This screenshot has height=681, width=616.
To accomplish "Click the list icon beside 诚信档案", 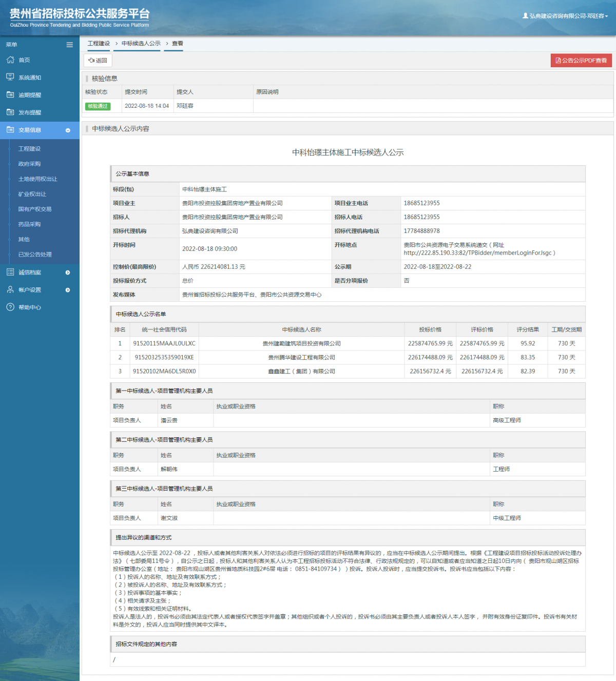I will coord(10,272).
